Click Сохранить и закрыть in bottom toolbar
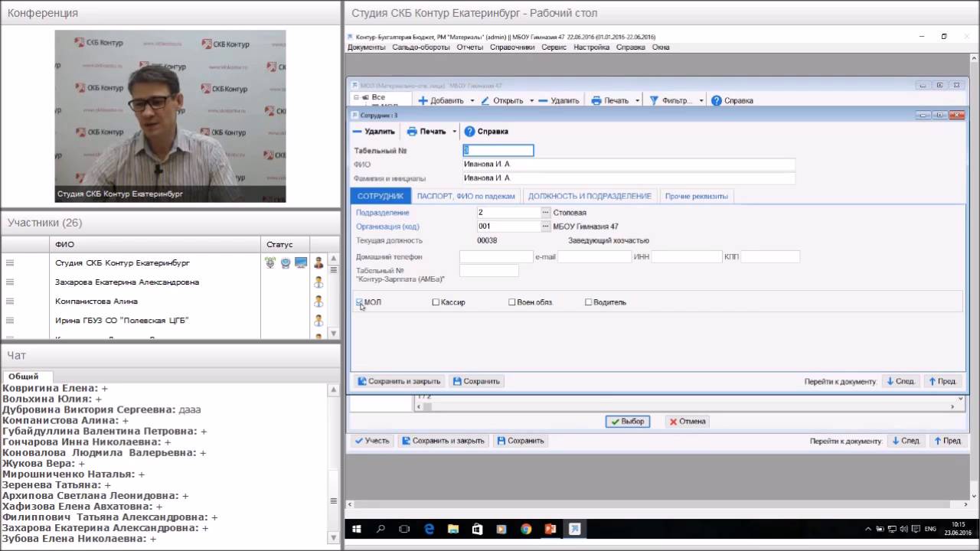Image resolution: width=980 pixels, height=551 pixels. [443, 441]
